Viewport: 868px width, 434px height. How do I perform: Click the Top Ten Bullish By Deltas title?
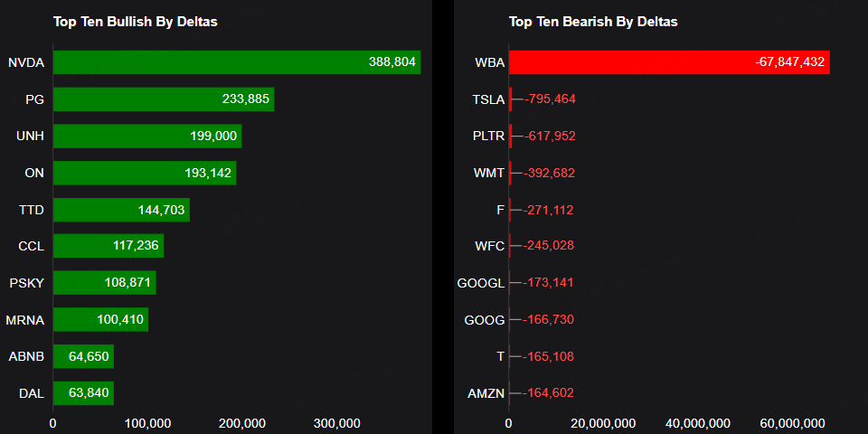point(135,22)
